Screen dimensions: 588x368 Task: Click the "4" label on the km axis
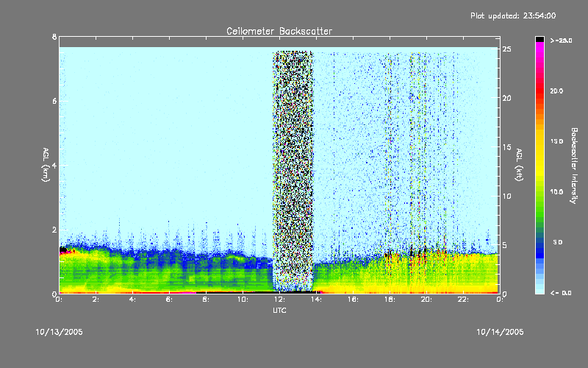(x=54, y=165)
